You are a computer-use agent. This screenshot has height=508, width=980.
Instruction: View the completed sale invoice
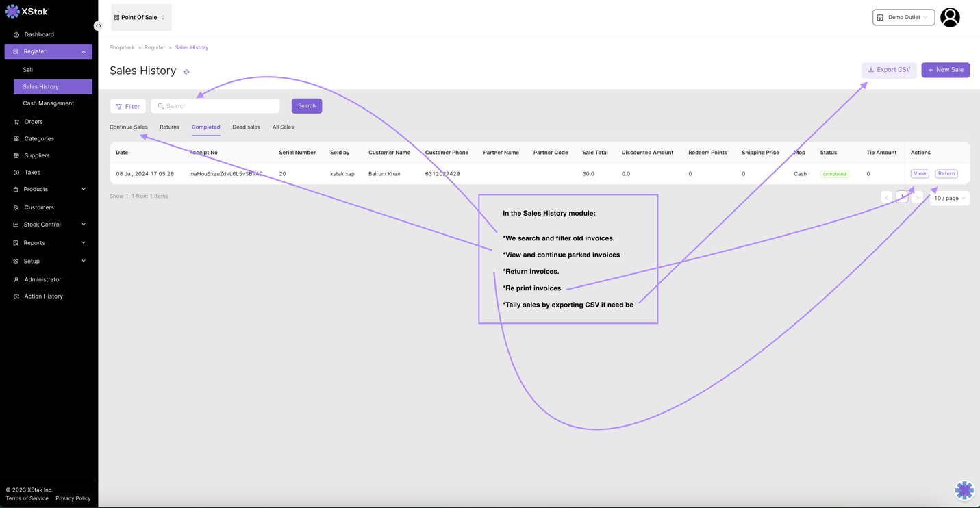919,174
